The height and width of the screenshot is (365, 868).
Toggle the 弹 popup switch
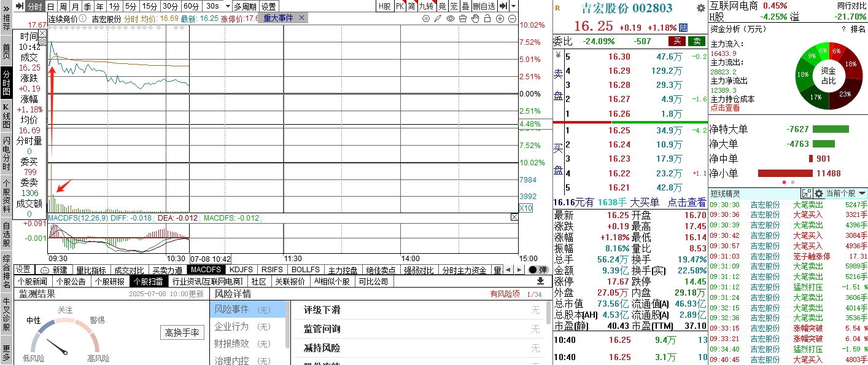pos(538,270)
